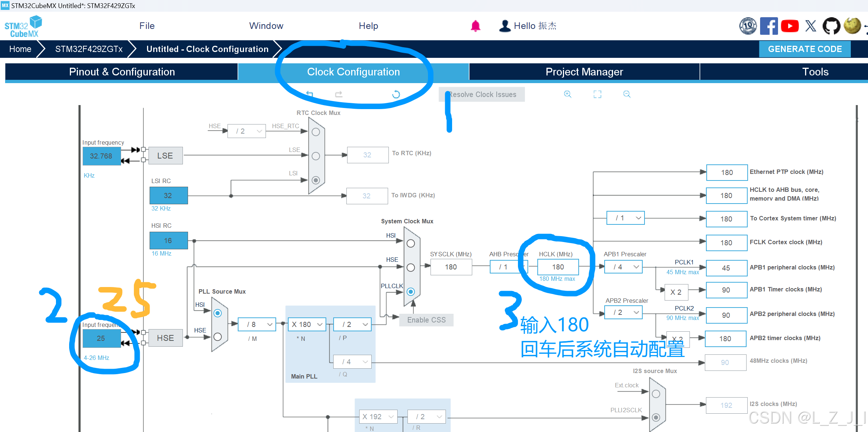Screen dimensions: 868x432
Task: Select HSI in PLL Source Mux
Action: click(x=218, y=313)
